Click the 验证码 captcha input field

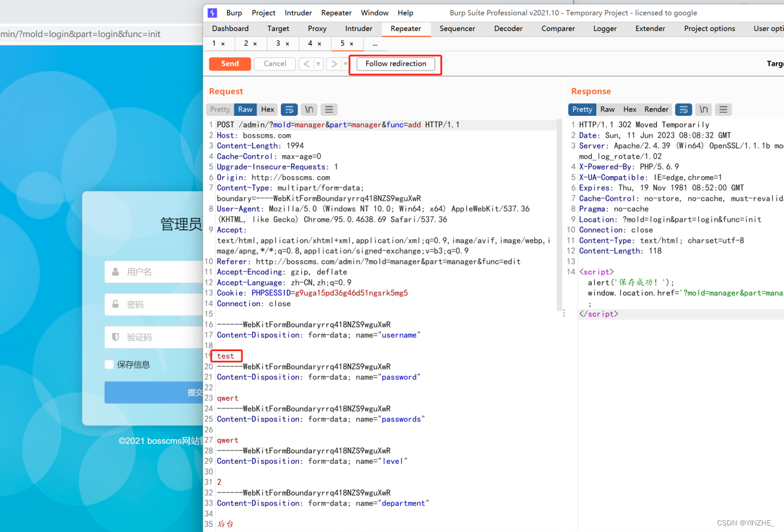154,337
